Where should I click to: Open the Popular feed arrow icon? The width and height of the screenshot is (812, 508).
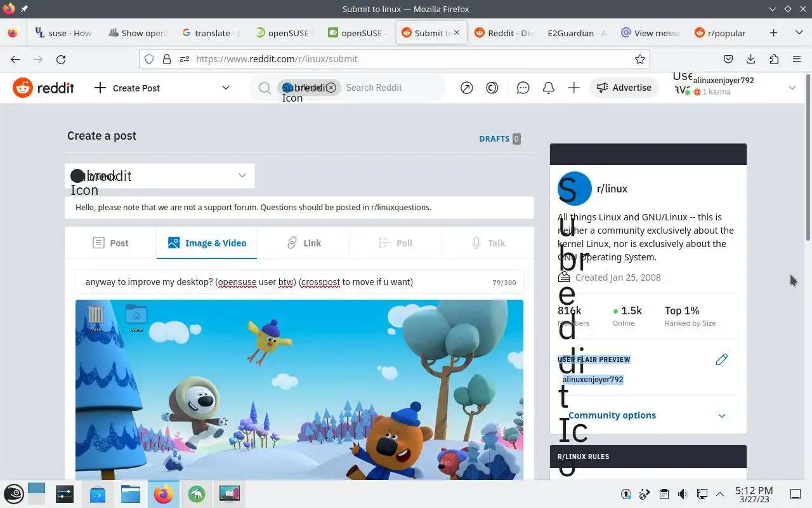(467, 88)
